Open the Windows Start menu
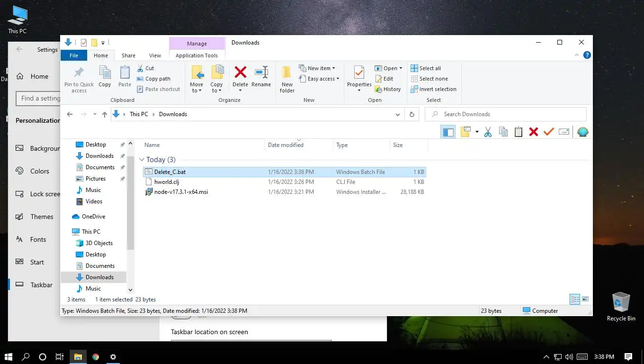The width and height of the screenshot is (644, 364). tap(9, 357)
